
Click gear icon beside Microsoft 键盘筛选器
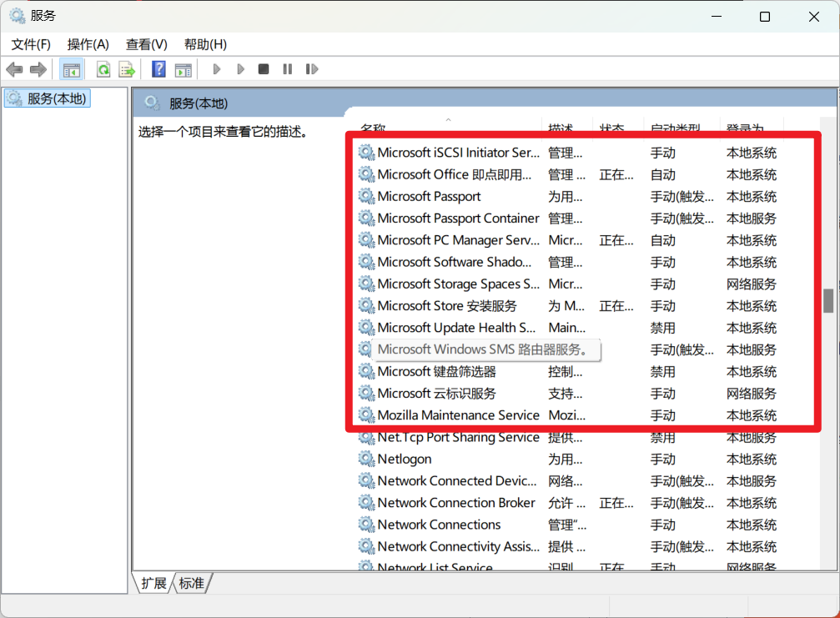tap(366, 372)
